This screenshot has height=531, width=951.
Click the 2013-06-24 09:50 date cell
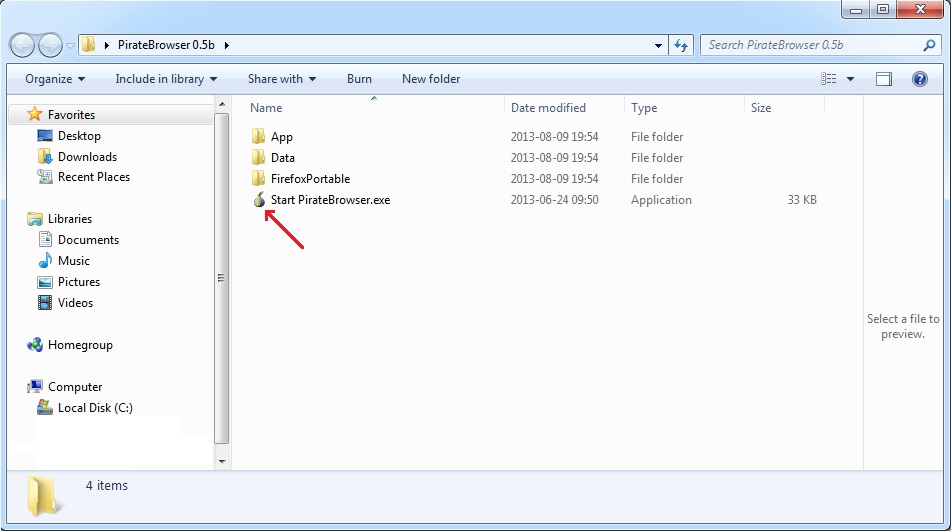click(554, 200)
